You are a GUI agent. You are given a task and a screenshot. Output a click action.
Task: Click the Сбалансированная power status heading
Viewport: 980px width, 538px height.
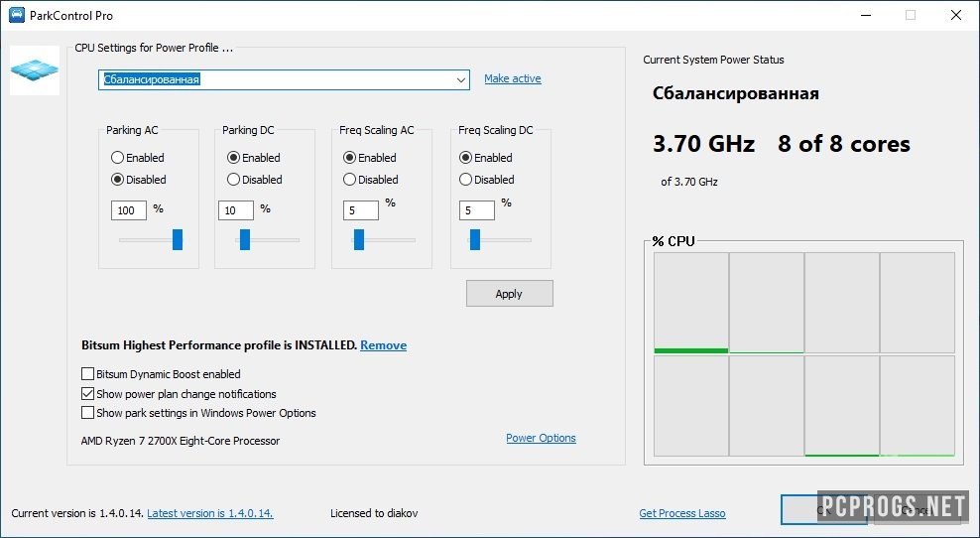(736, 94)
